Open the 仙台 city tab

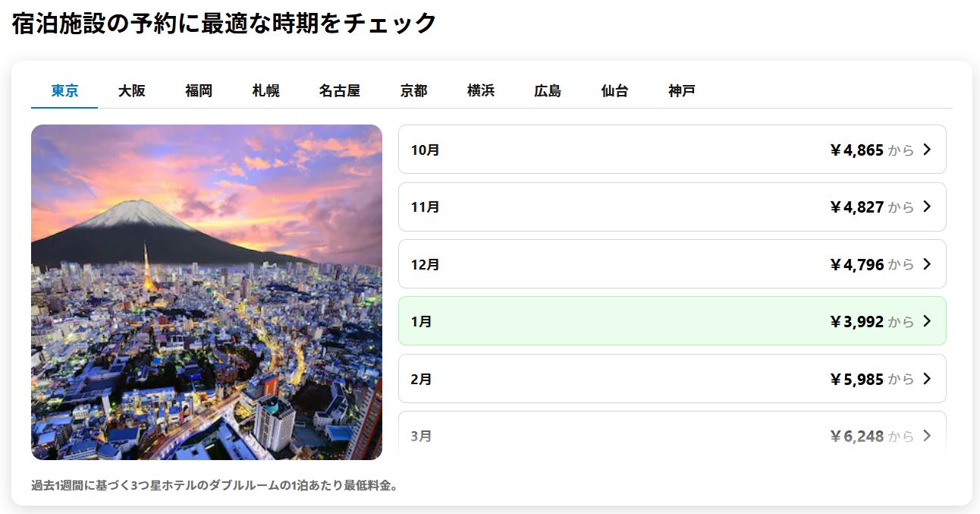[x=614, y=91]
